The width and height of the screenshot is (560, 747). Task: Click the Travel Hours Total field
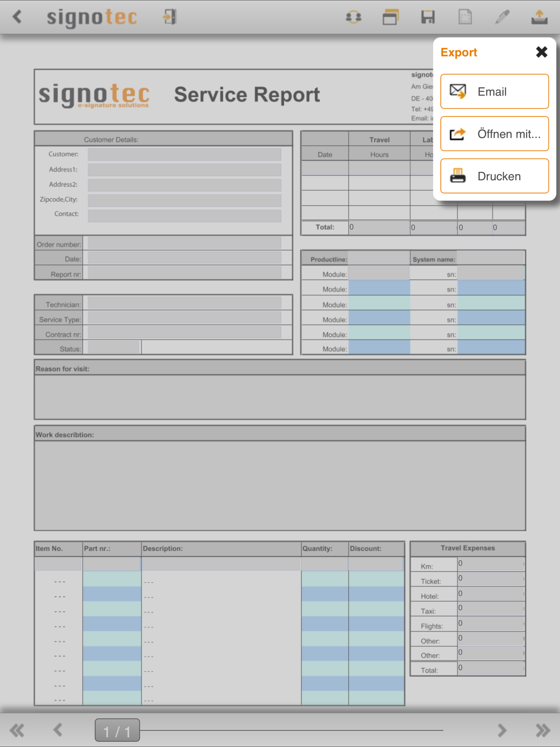pos(379,227)
